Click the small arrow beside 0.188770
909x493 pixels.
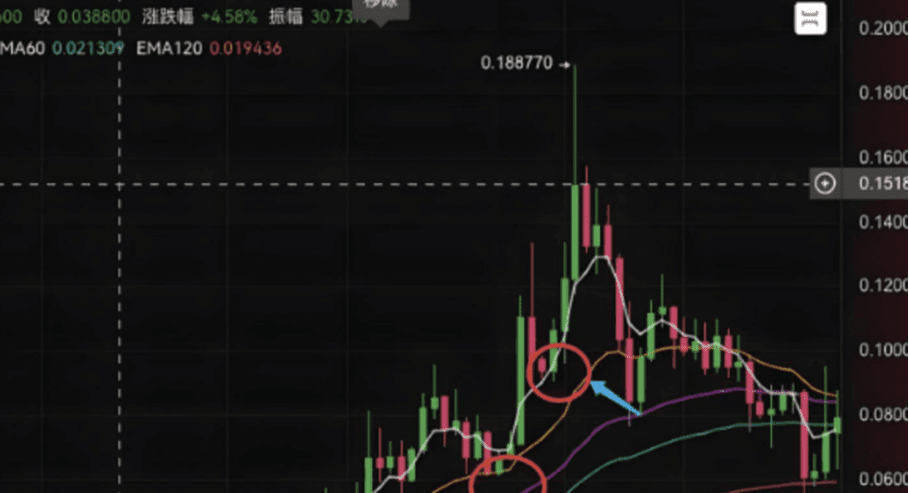pyautogui.click(x=565, y=65)
